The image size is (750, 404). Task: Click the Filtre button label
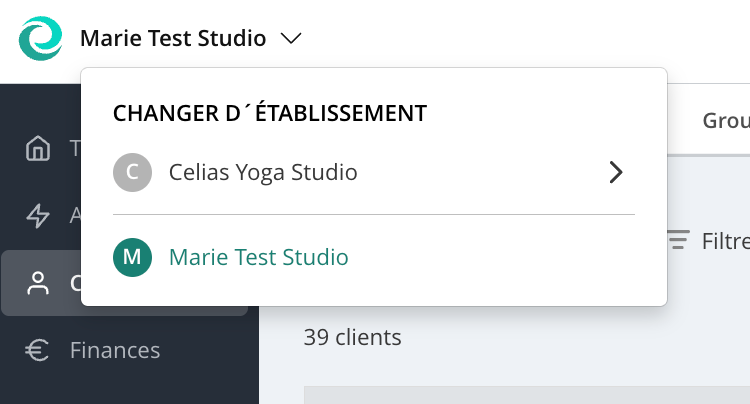click(726, 241)
